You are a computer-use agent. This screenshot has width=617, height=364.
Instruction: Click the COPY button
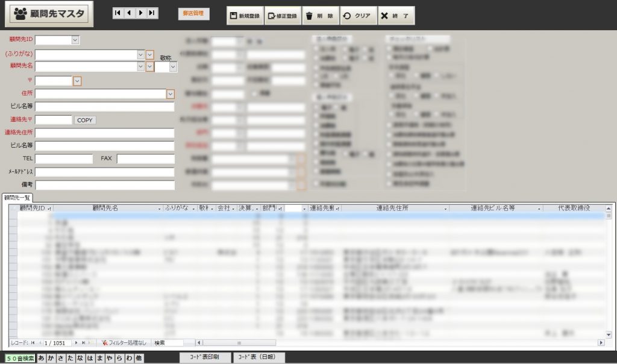coord(85,120)
